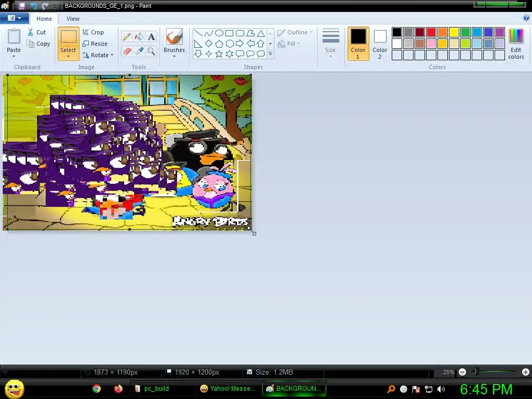This screenshot has width=532, height=399.
Task: Pick the Rounded rectangular callout shape
Action: click(240, 54)
